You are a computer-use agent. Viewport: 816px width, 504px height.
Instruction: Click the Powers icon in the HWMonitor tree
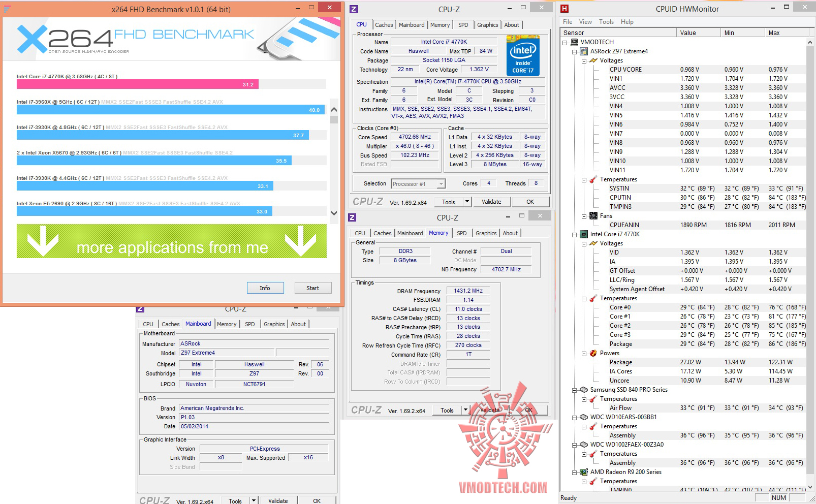[x=593, y=353]
